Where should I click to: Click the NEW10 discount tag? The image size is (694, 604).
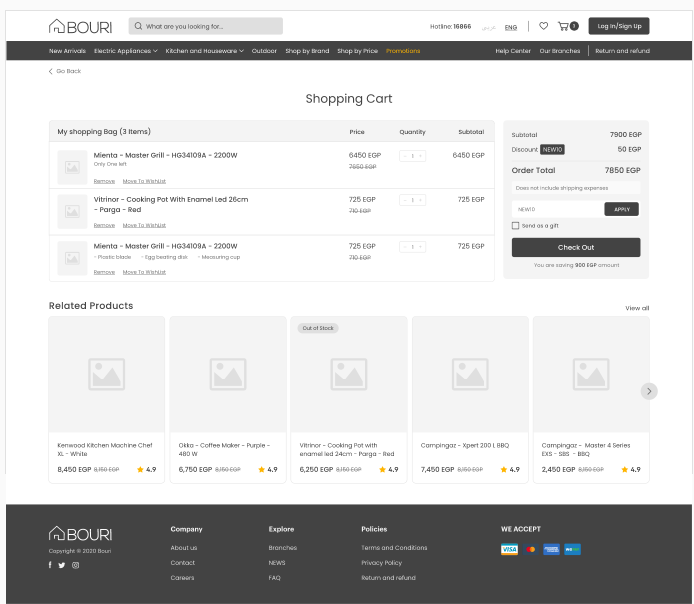point(552,150)
